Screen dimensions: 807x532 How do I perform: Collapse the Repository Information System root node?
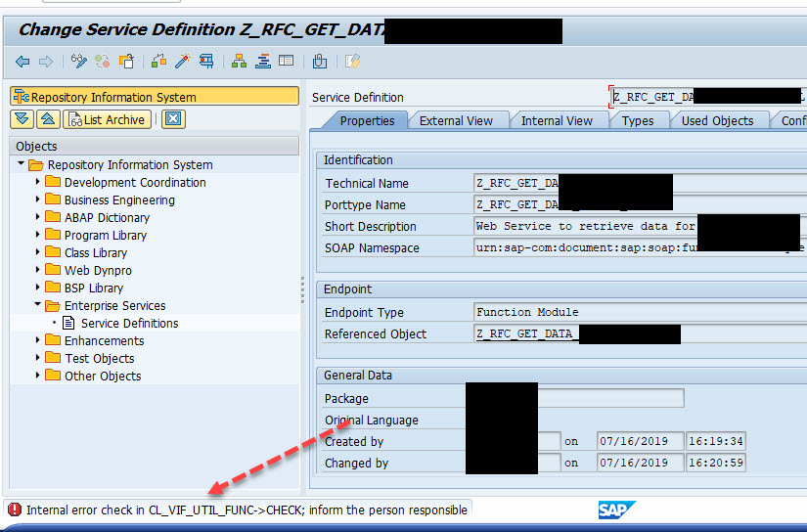pyautogui.click(x=22, y=164)
